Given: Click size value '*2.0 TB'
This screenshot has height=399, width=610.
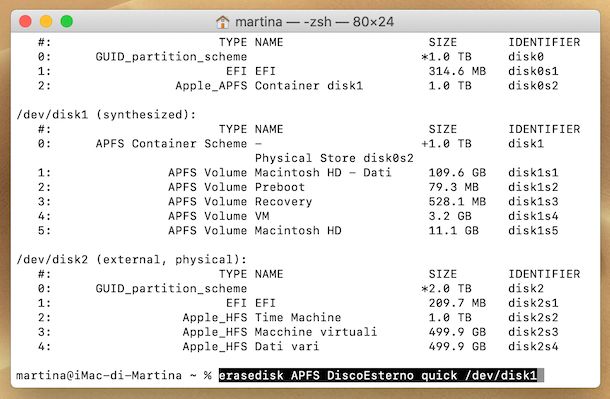Looking at the screenshot, I should [447, 289].
